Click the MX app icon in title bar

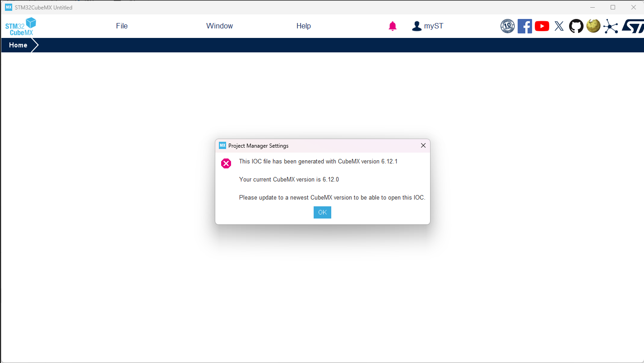coord(9,7)
